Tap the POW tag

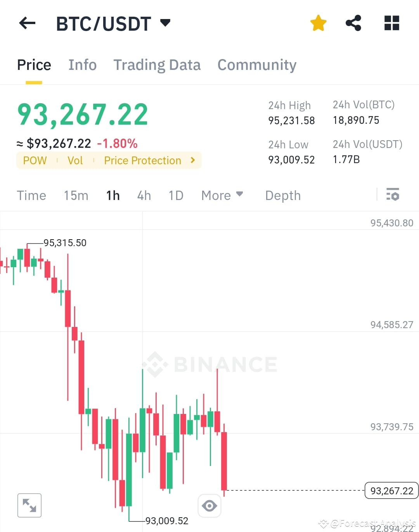point(35,160)
